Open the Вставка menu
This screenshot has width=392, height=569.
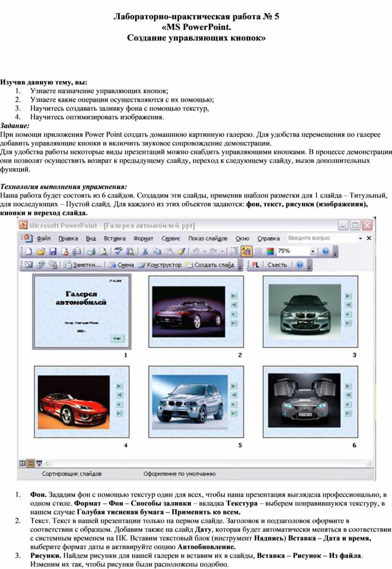(114, 238)
